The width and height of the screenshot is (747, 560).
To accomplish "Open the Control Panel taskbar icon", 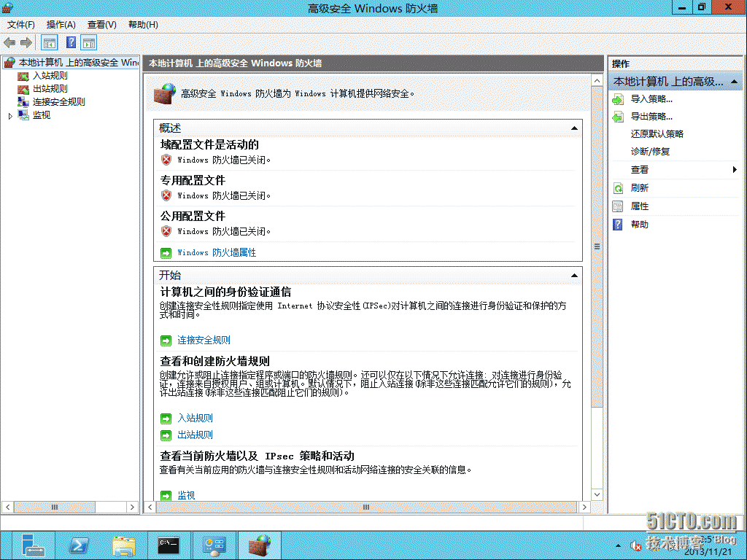I will click(214, 545).
